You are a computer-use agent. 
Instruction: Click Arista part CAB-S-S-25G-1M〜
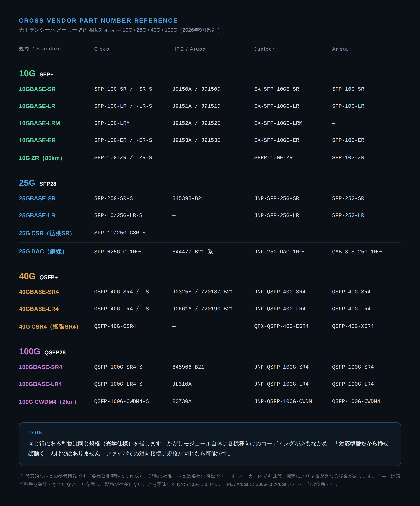tap(357, 252)
